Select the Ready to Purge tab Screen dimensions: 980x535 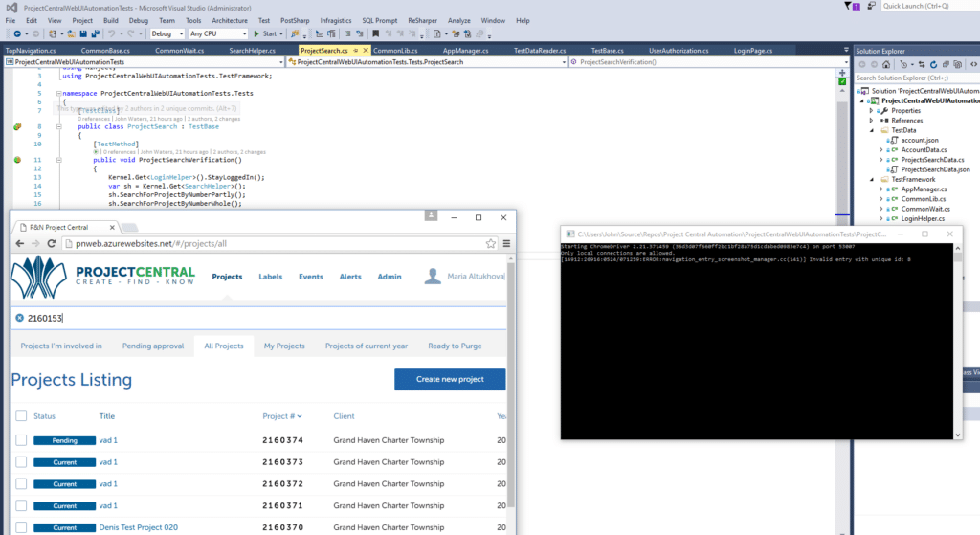click(x=455, y=346)
